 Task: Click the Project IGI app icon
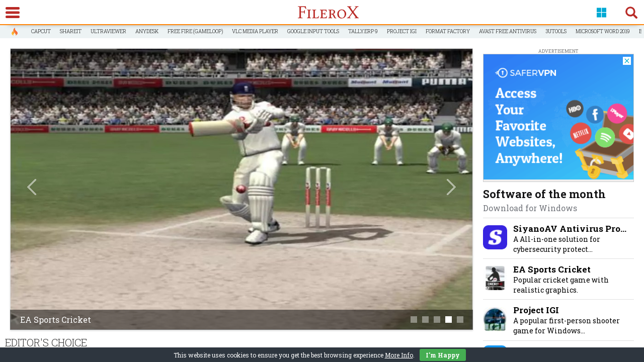[495, 319]
